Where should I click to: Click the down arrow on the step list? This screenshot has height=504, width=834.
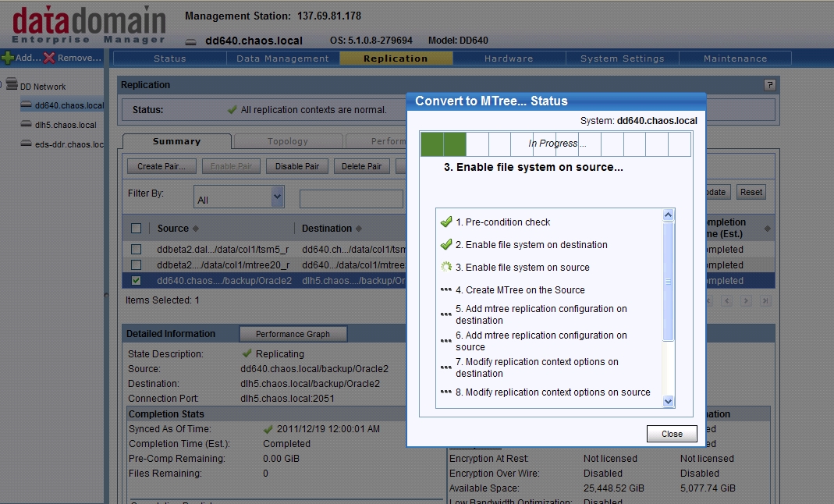pos(667,401)
